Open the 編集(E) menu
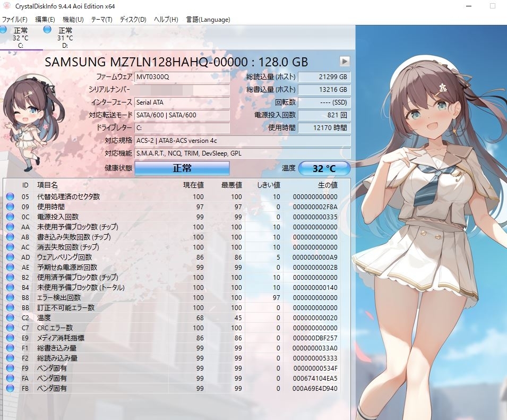The width and height of the screenshot is (507, 420). tap(45, 20)
